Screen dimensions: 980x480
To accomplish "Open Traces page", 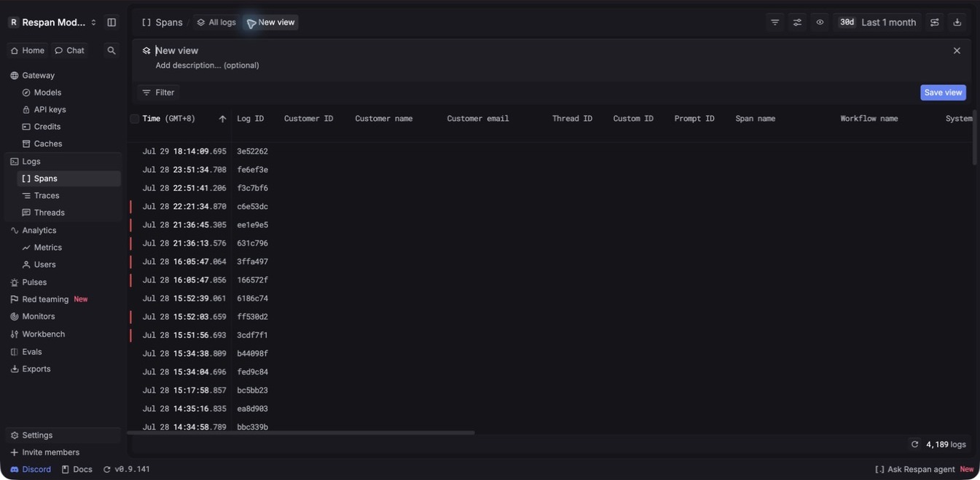I will click(47, 195).
